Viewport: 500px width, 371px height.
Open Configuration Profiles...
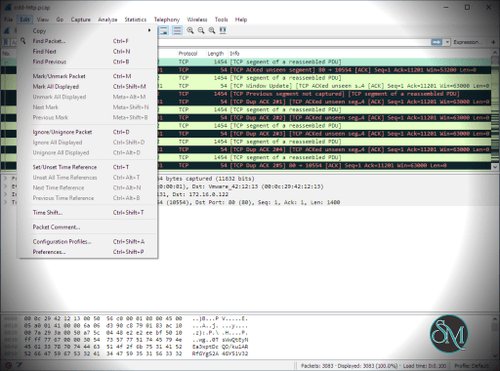[x=87, y=241]
